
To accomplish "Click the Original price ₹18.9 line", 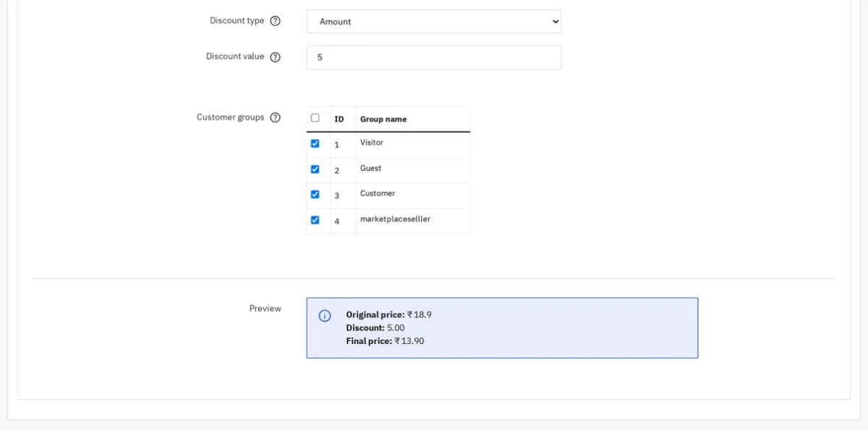I will (x=389, y=315).
